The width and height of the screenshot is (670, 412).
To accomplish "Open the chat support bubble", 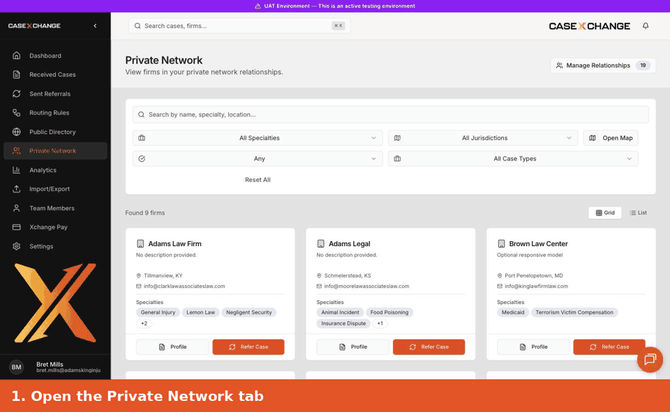I will [650, 359].
